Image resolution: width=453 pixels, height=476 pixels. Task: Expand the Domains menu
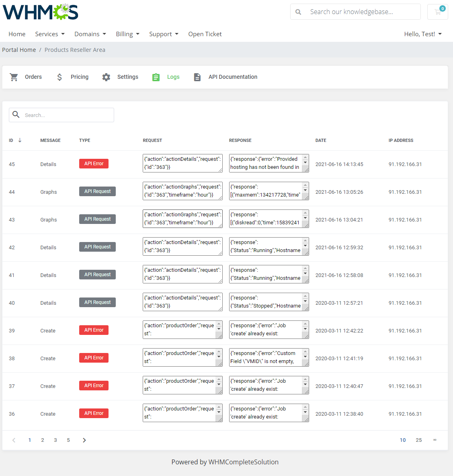(x=90, y=34)
